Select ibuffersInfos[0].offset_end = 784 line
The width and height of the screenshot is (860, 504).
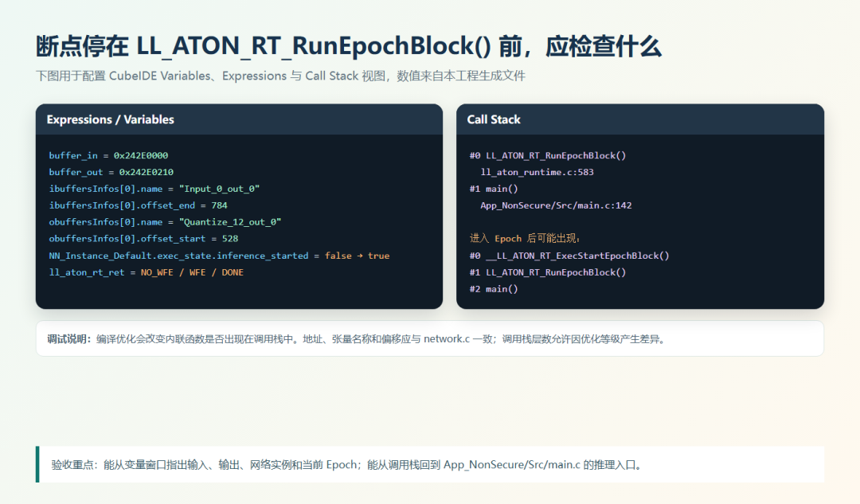click(x=139, y=205)
